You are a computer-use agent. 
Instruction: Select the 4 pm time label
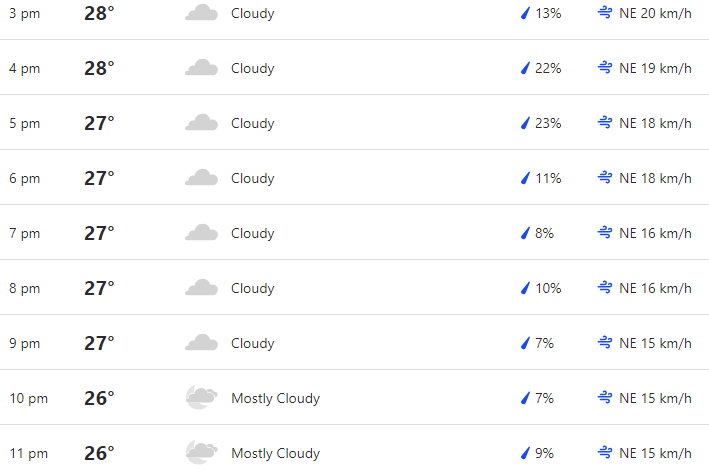click(24, 68)
